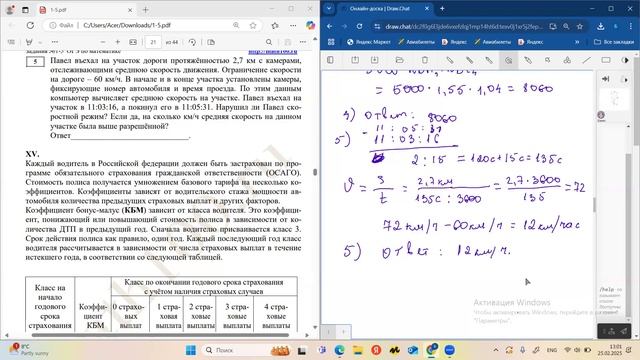Viewport: 640px width, 360px height.
Task: Switch to the Draw.Chat online board tab
Action: [x=385, y=9]
